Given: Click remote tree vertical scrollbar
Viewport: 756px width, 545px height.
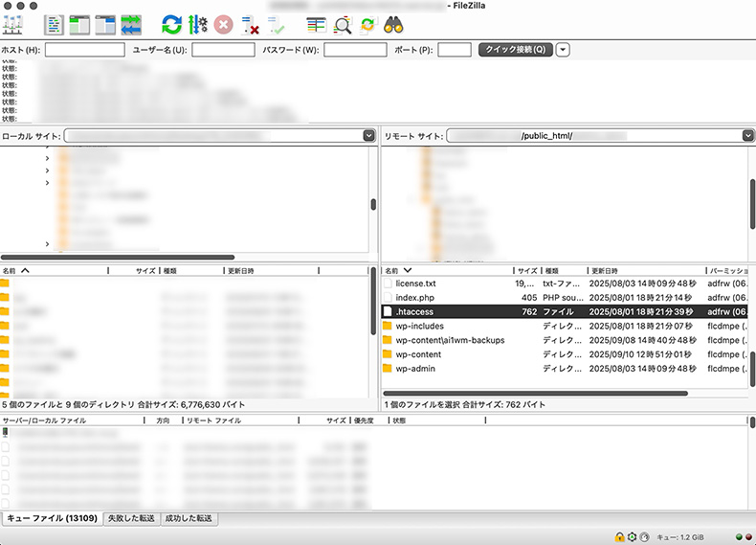Looking at the screenshot, I should coord(752,204).
